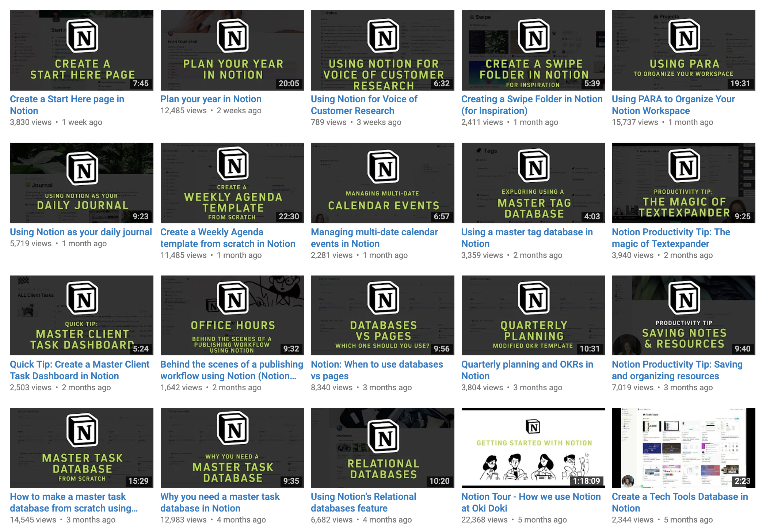The width and height of the screenshot is (770, 532).
Task: Play the 'Magic of TextExpander' thumbnail
Action: point(684,183)
